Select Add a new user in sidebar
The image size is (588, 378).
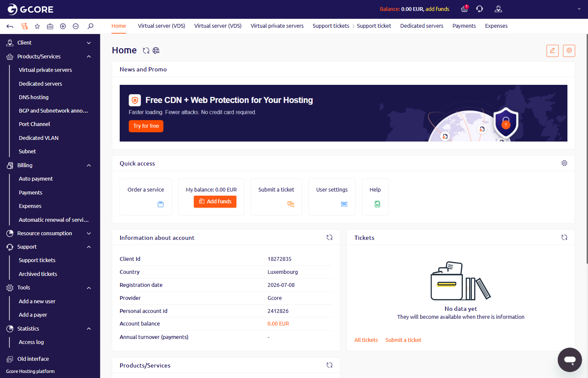click(x=37, y=302)
